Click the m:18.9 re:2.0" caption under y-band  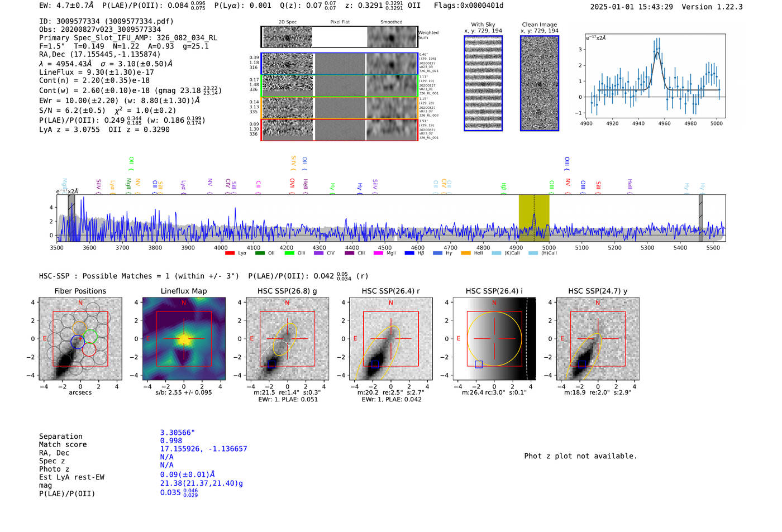point(598,392)
